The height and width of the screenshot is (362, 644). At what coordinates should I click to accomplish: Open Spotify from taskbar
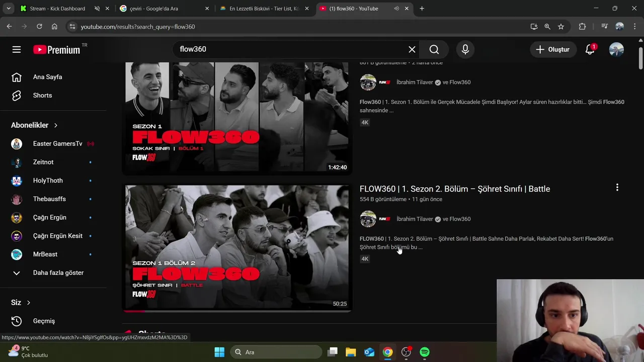[425, 352]
